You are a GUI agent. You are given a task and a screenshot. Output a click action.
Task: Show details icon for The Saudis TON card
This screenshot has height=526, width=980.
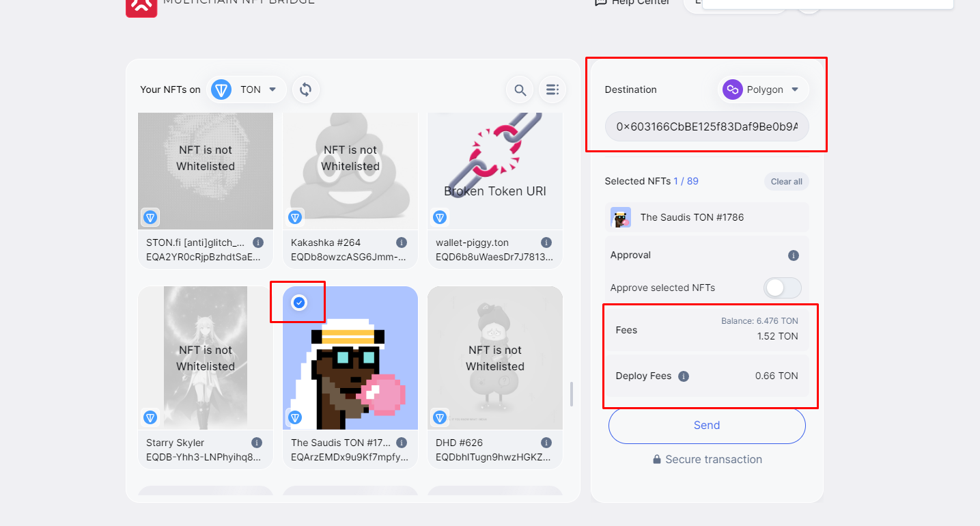point(402,443)
